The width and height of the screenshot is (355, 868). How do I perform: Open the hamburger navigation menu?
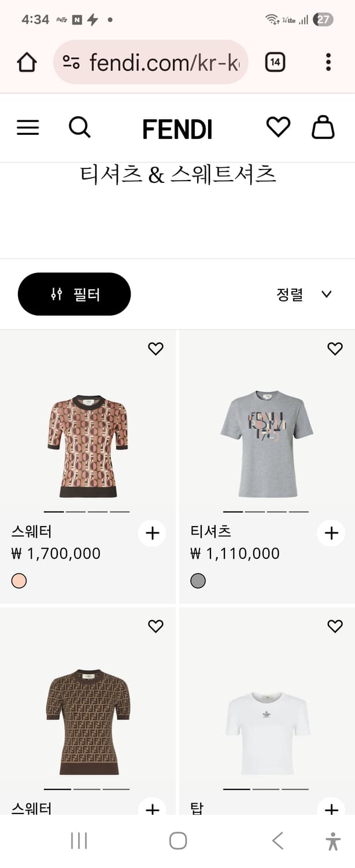point(27,128)
